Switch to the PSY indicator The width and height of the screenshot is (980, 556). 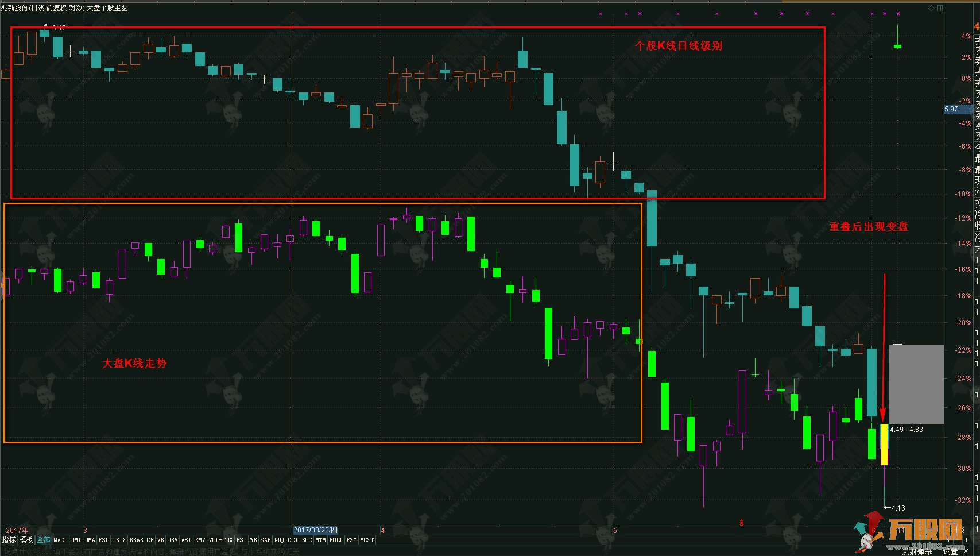click(351, 540)
